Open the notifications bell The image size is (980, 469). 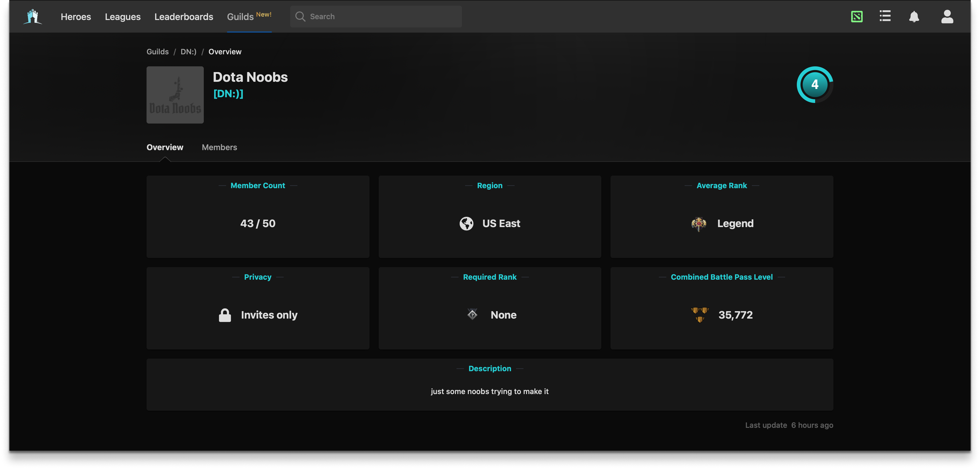[914, 17]
